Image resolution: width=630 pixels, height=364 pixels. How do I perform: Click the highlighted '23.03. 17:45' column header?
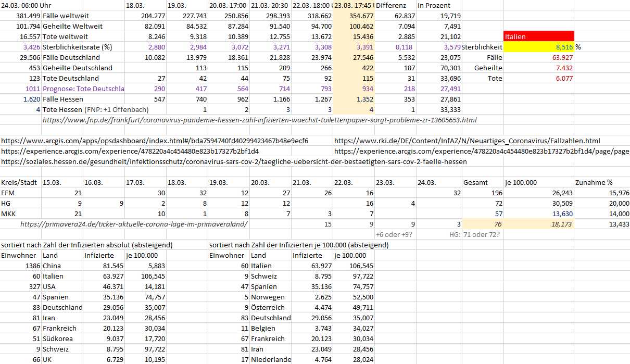coord(354,5)
